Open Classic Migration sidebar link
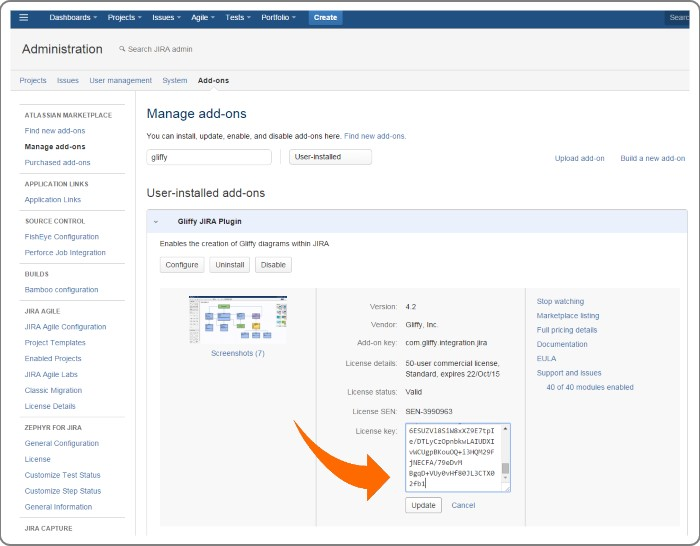 (x=54, y=390)
